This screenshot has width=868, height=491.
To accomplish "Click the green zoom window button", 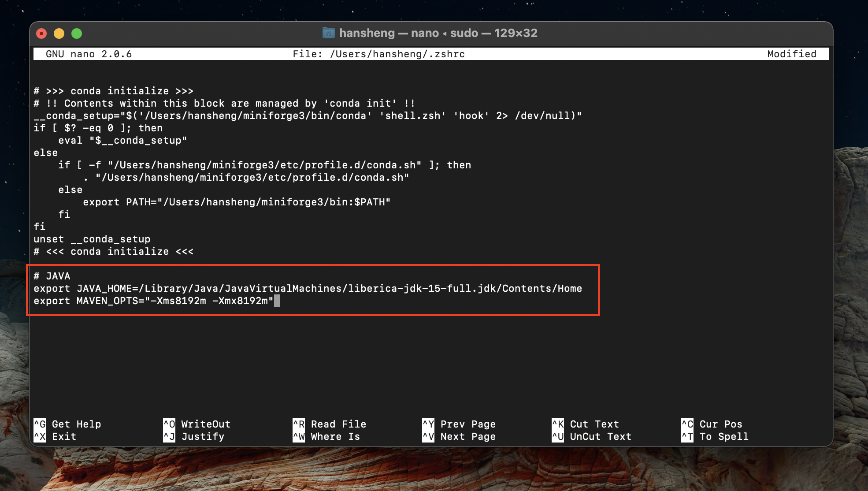I will [x=77, y=33].
